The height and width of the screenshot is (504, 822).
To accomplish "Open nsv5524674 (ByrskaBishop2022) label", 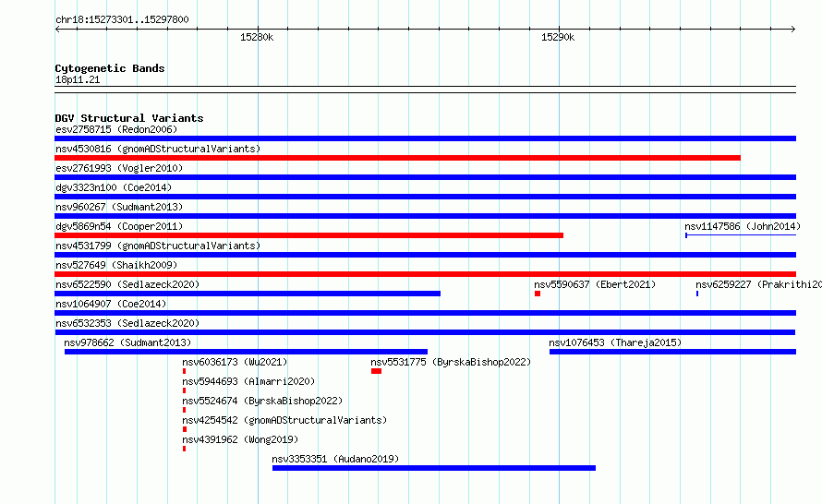I will pyautogui.click(x=262, y=401).
